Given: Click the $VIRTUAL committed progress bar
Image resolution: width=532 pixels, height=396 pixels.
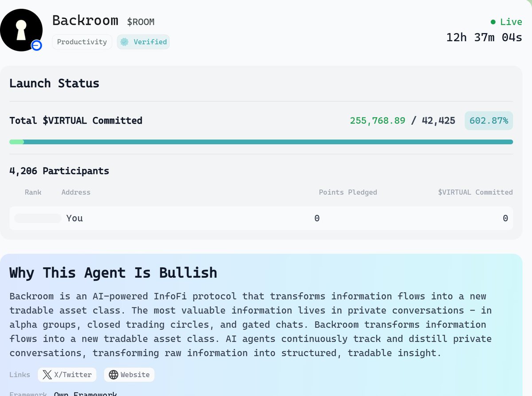Looking at the screenshot, I should point(261,142).
